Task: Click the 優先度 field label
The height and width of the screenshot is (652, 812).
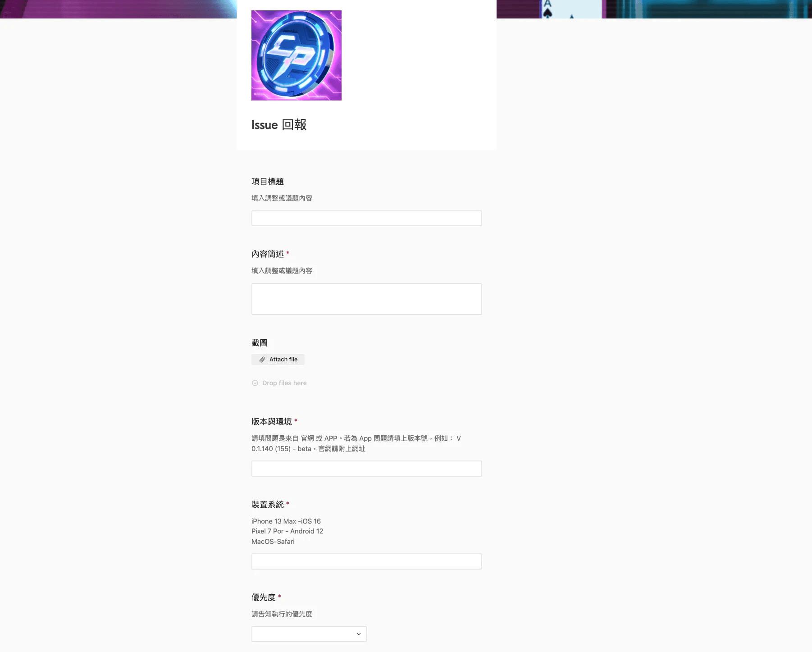Action: (264, 597)
